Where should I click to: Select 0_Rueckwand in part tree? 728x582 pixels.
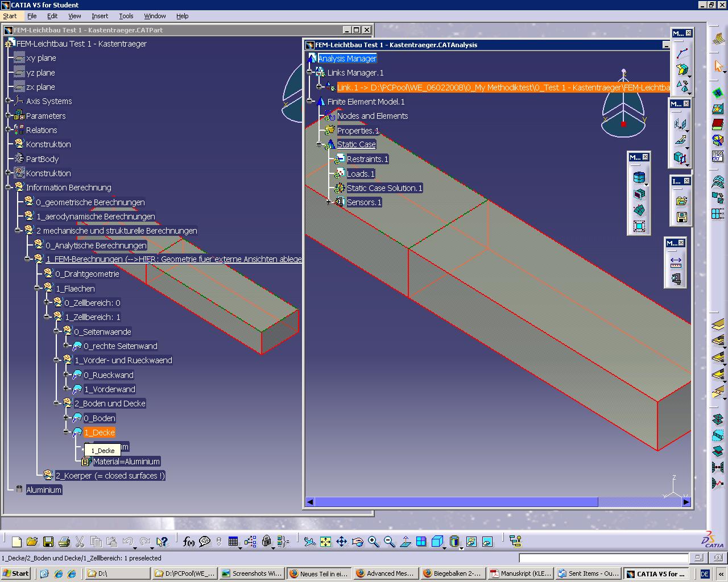coord(109,375)
